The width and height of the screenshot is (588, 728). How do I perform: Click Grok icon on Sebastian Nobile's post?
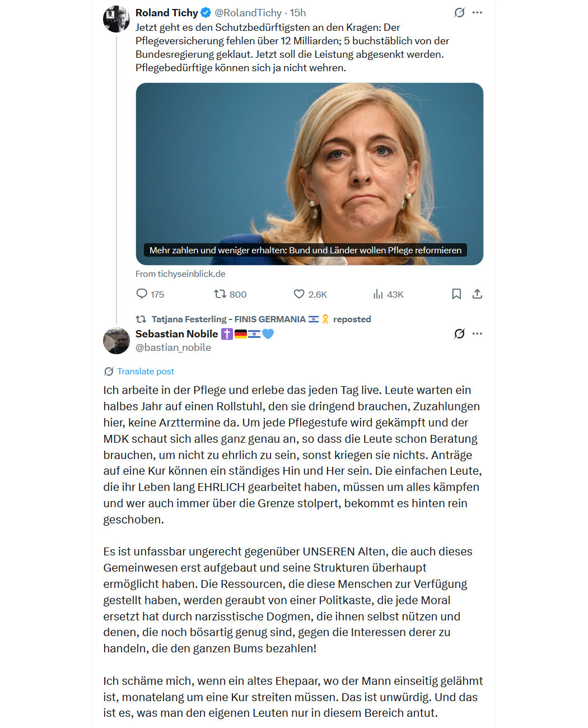point(459,333)
